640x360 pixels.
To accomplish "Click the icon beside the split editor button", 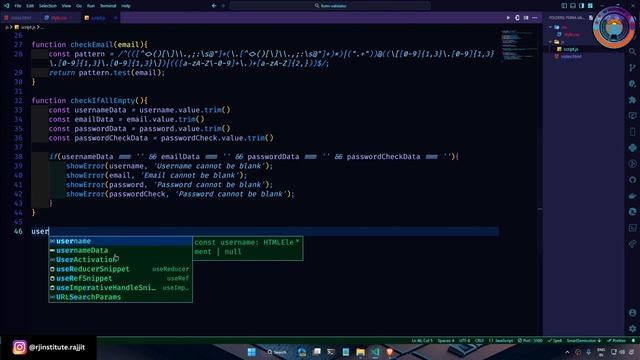I will click(517, 18).
